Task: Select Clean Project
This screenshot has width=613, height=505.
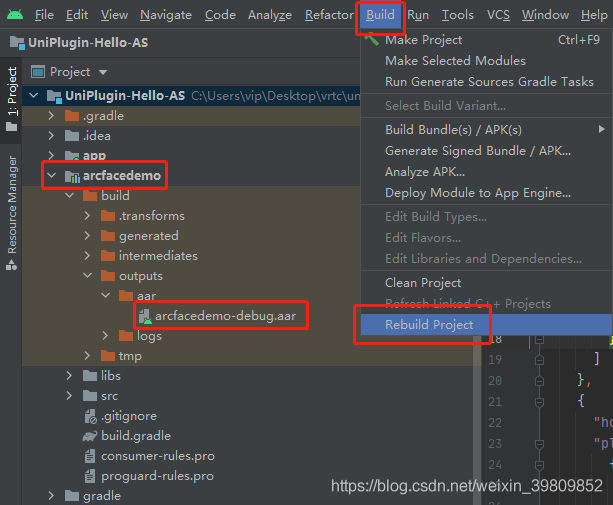Action: 486,283
